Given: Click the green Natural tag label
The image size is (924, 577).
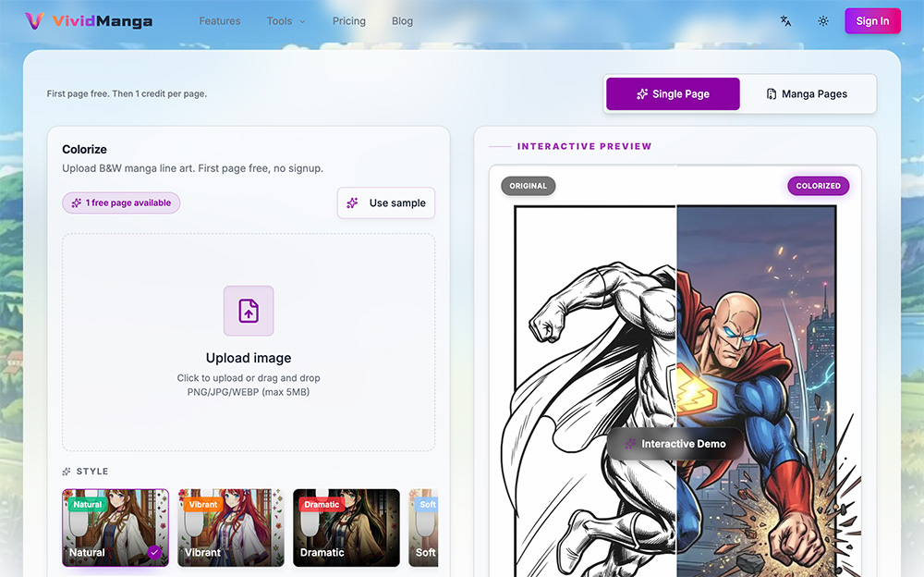Looking at the screenshot, I should 88,505.
